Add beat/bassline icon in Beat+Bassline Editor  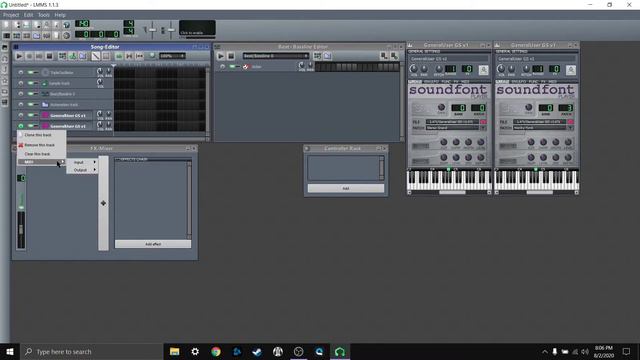pyautogui.click(x=317, y=56)
